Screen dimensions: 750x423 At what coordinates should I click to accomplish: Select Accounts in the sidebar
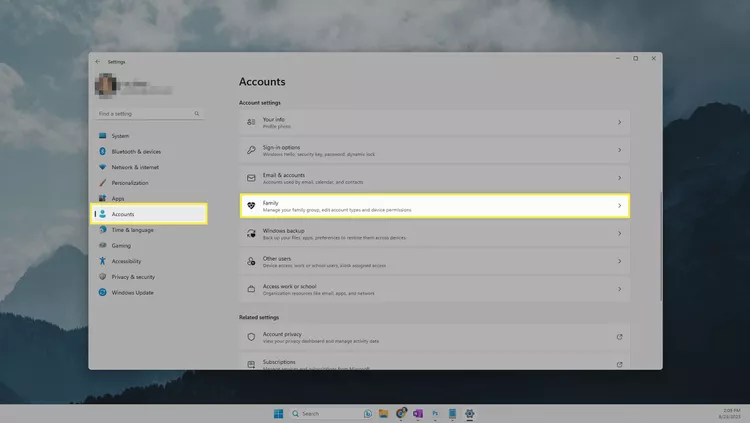148,214
